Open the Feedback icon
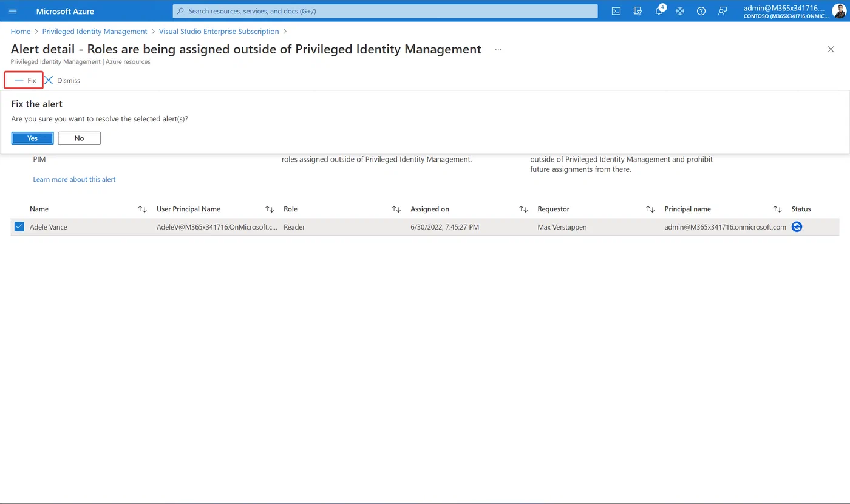Viewport: 850px width, 504px height. (722, 11)
